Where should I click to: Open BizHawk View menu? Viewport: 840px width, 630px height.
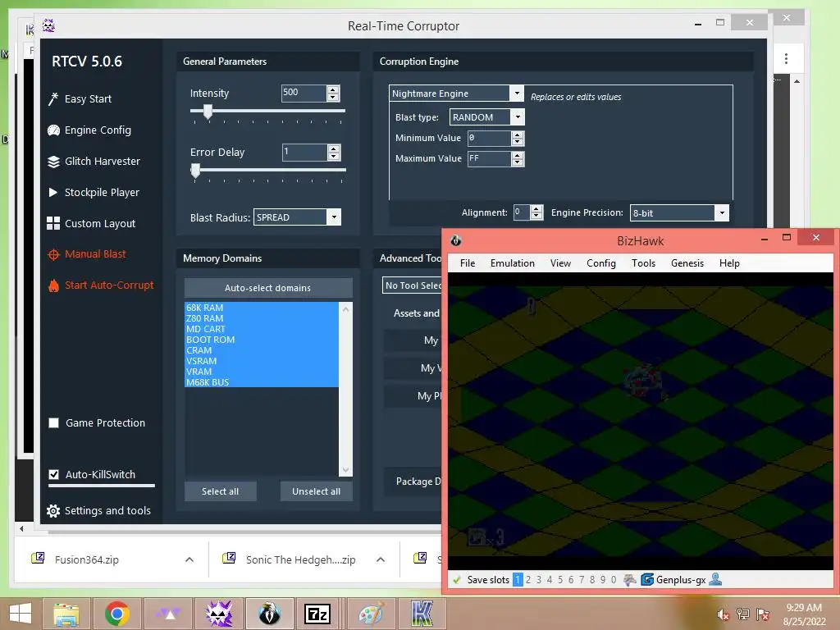coord(560,263)
